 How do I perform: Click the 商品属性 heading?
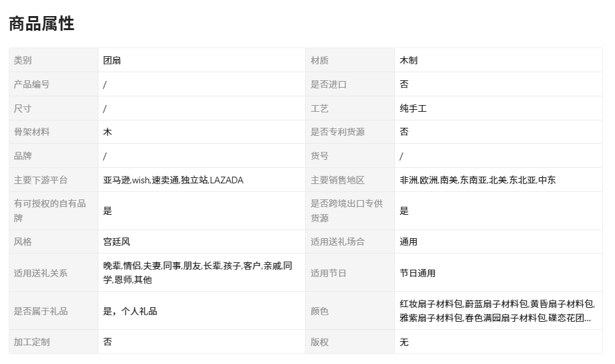(x=41, y=23)
